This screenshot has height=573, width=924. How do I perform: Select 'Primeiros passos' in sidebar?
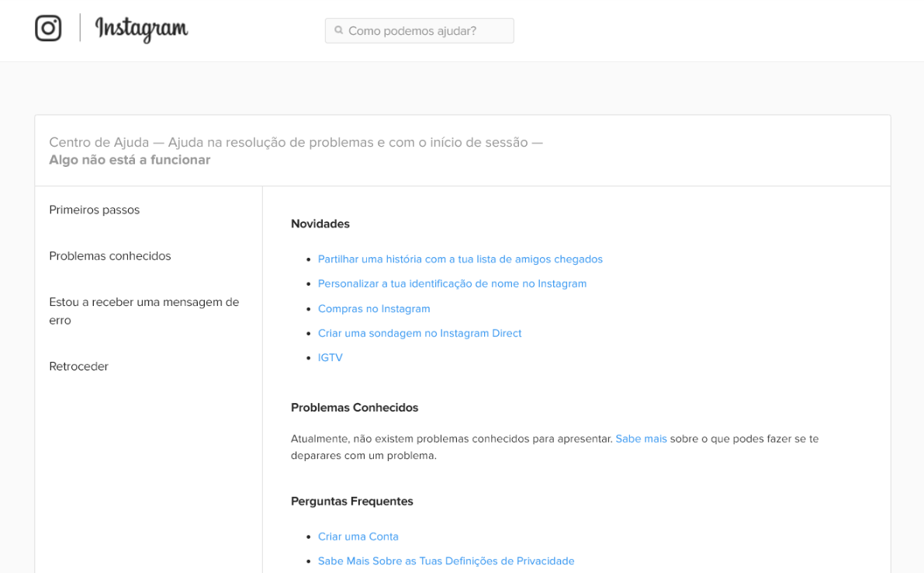95,210
